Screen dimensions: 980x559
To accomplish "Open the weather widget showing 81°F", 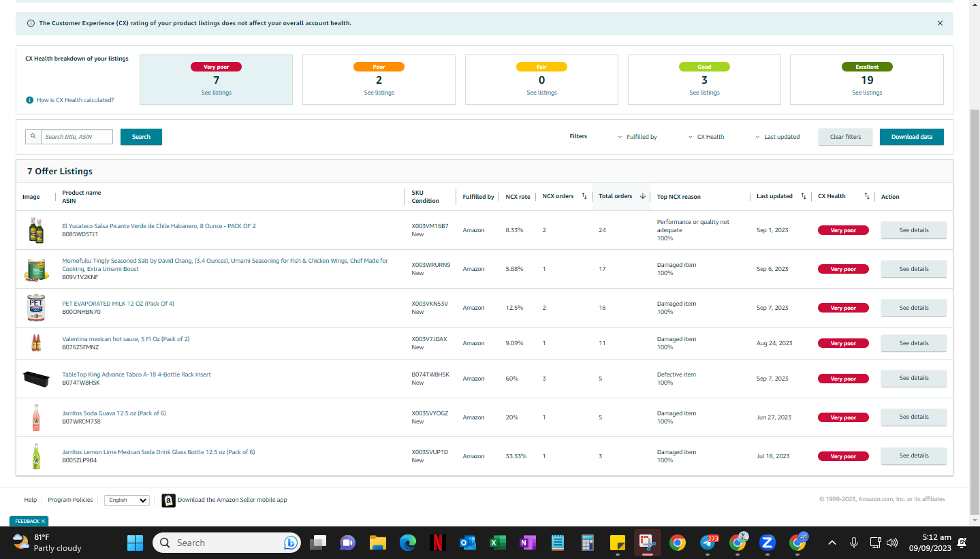I will point(48,543).
